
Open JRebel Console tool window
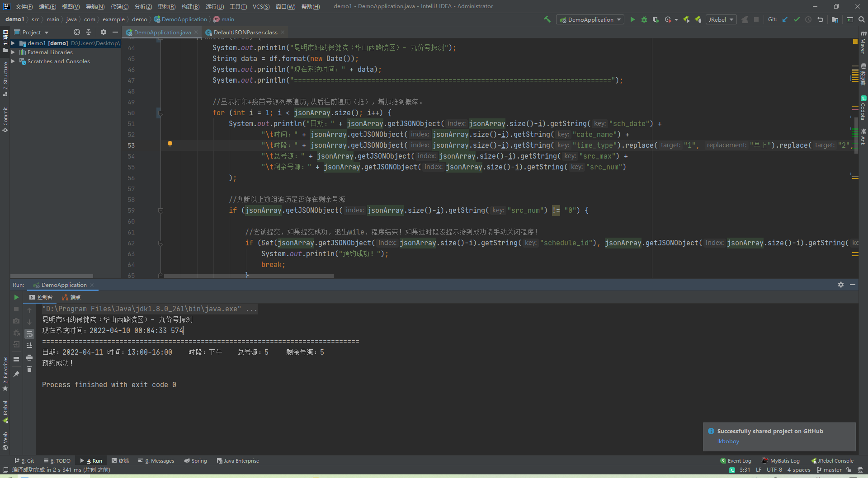coord(832,461)
